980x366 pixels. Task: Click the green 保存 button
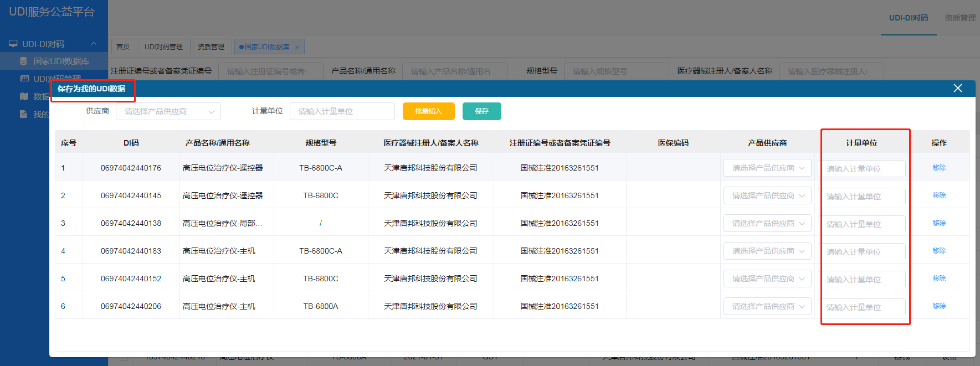(x=481, y=111)
